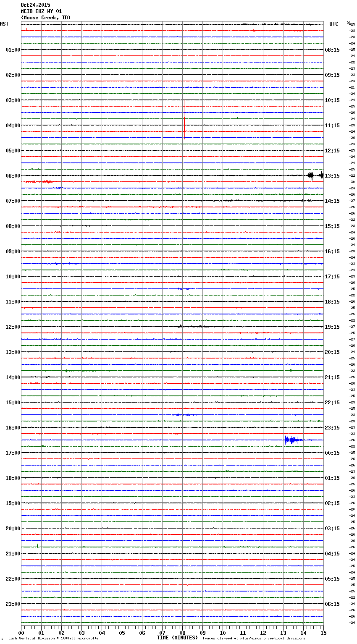The height and width of the screenshot is (644, 357).
Task: Select the '01:00' MST hour label
Action: pos(13,50)
